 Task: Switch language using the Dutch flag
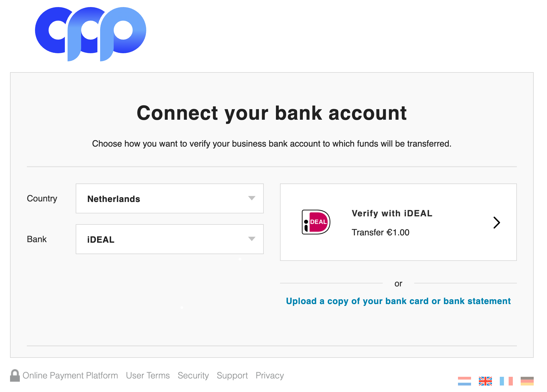point(464,381)
